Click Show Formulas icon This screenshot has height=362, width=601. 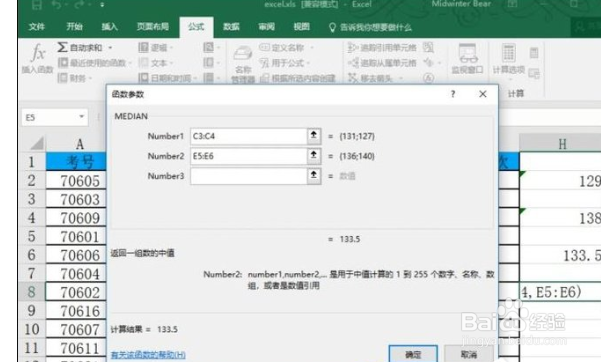[429, 48]
